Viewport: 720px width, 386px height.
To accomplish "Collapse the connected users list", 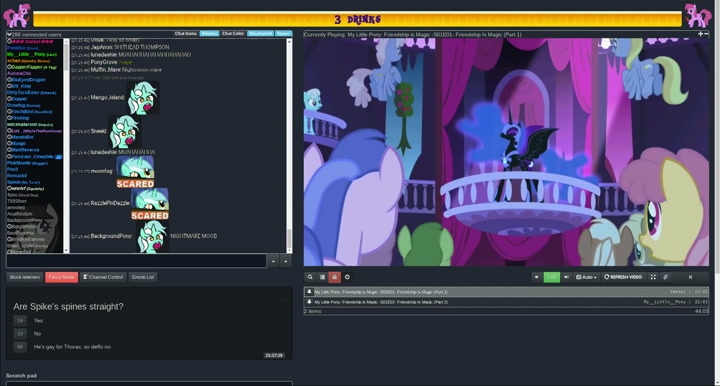I will pos(9,34).
